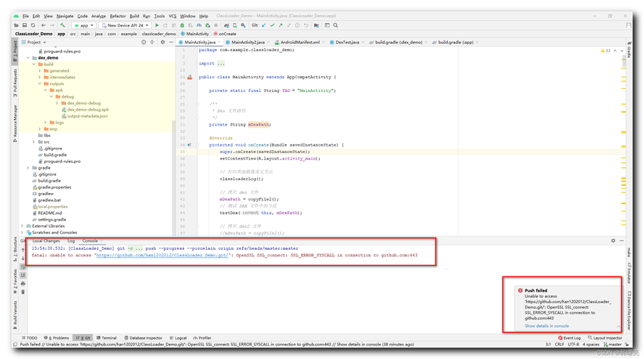Toggle soft-wrap in the Git console
The height and width of the screenshot is (359, 644).
(23, 267)
